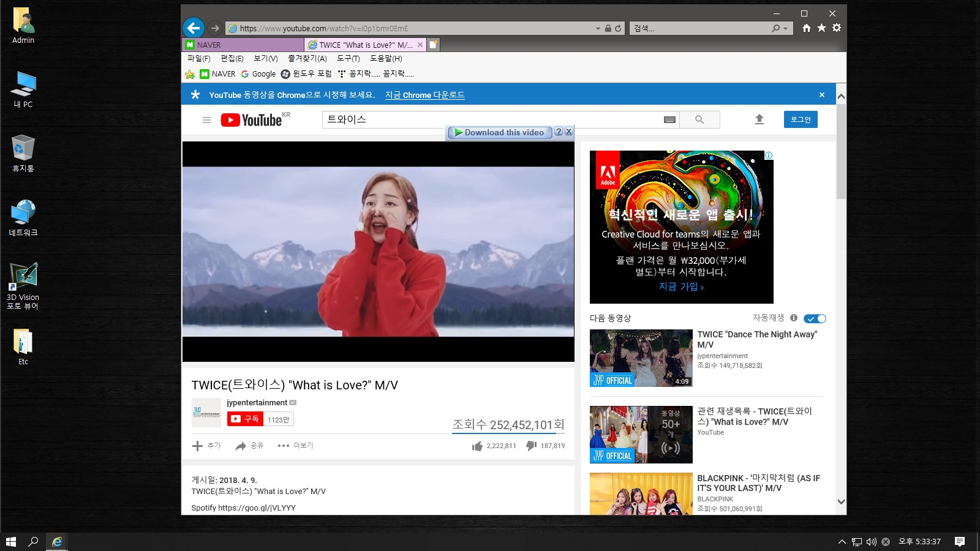Open taskbar search magnifier
Viewport: 980px width, 551px height.
point(33,542)
